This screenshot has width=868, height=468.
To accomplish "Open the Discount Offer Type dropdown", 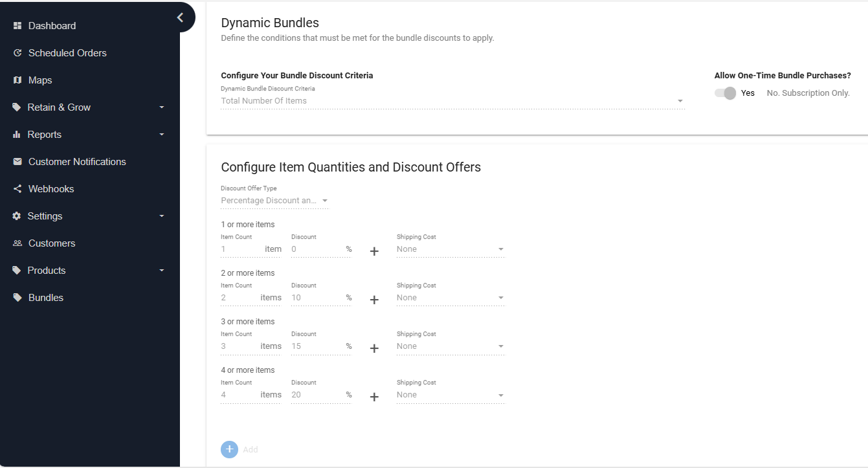I will (x=274, y=201).
